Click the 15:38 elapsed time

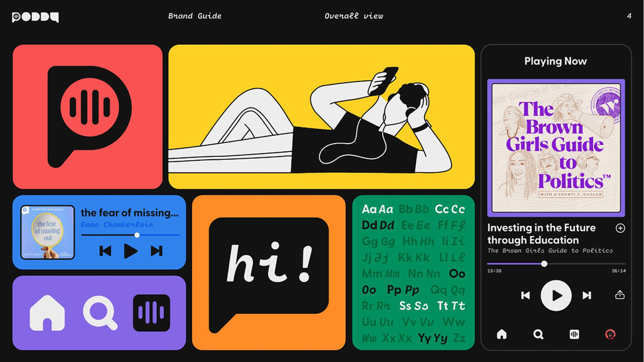point(494,271)
